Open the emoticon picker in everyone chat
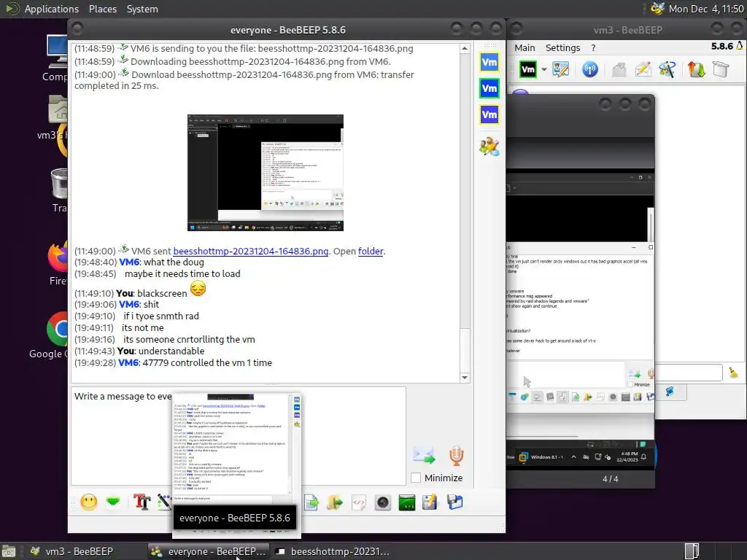 coord(88,502)
